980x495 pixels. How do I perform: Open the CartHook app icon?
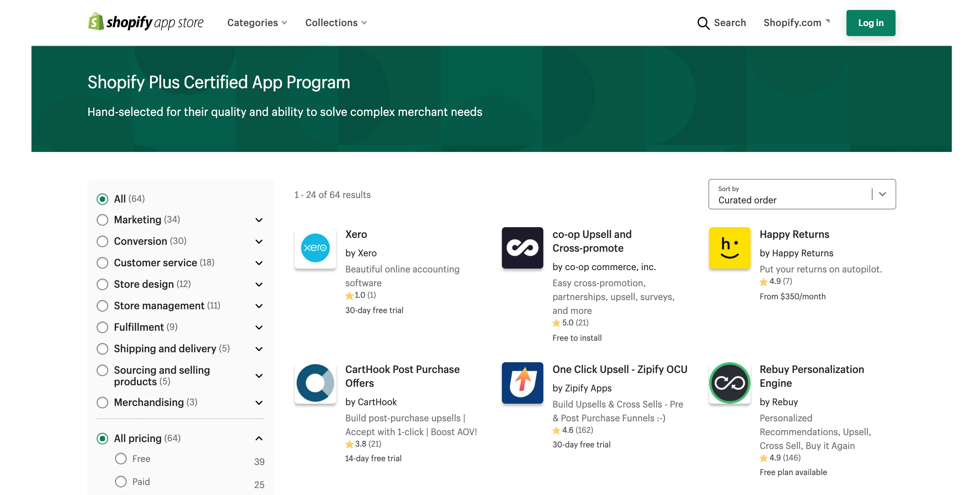(x=315, y=383)
